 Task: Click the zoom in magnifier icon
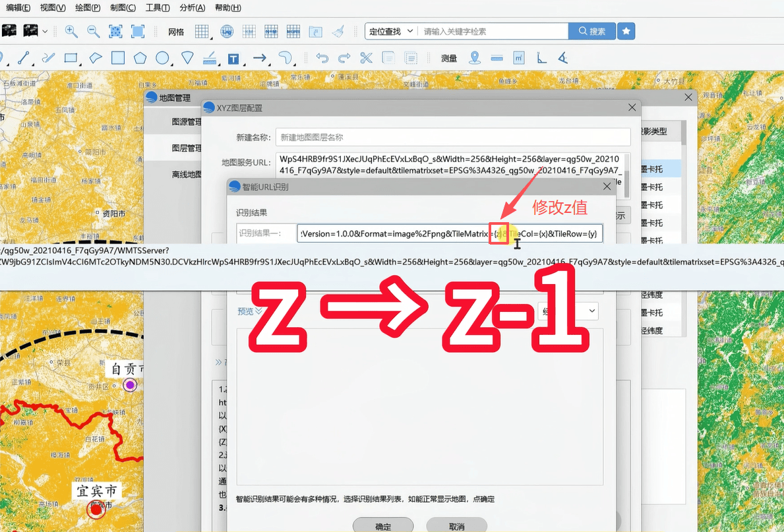tap(71, 31)
